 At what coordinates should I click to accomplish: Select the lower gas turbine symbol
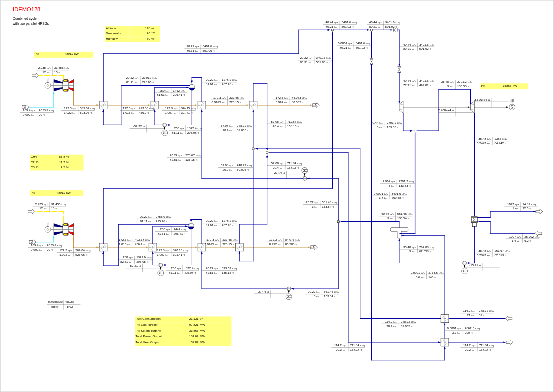point(64,229)
